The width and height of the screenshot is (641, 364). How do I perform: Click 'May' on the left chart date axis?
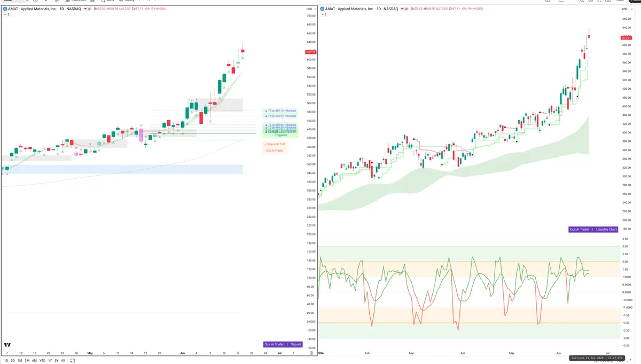click(x=90, y=353)
